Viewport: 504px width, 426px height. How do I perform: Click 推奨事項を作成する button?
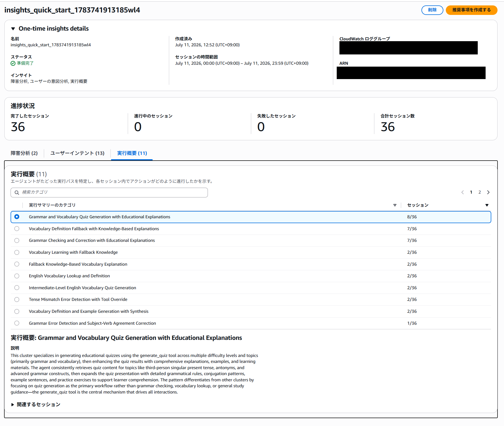click(471, 10)
